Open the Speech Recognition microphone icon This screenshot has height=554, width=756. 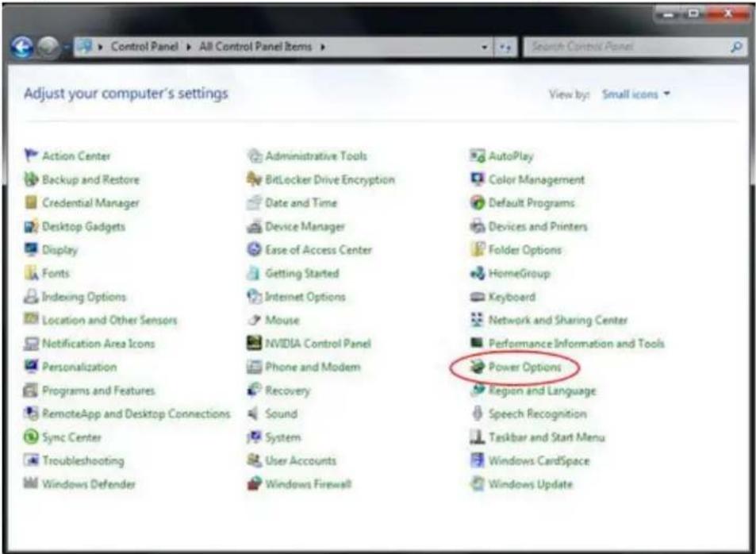pyautogui.click(x=478, y=413)
